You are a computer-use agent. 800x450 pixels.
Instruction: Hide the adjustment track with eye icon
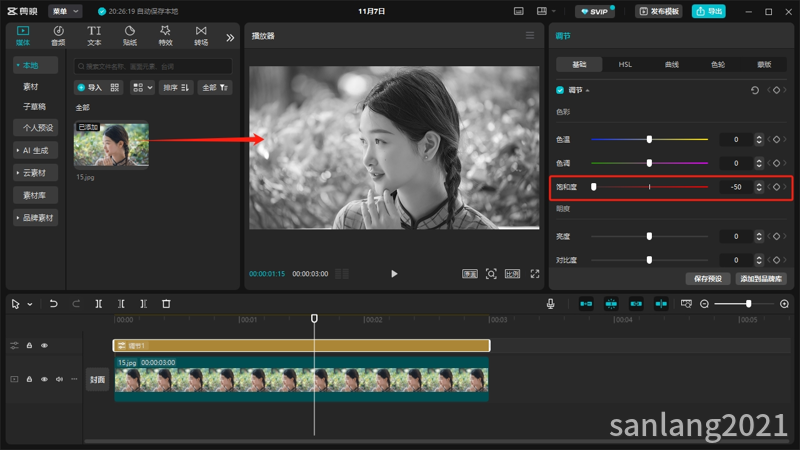(x=44, y=345)
